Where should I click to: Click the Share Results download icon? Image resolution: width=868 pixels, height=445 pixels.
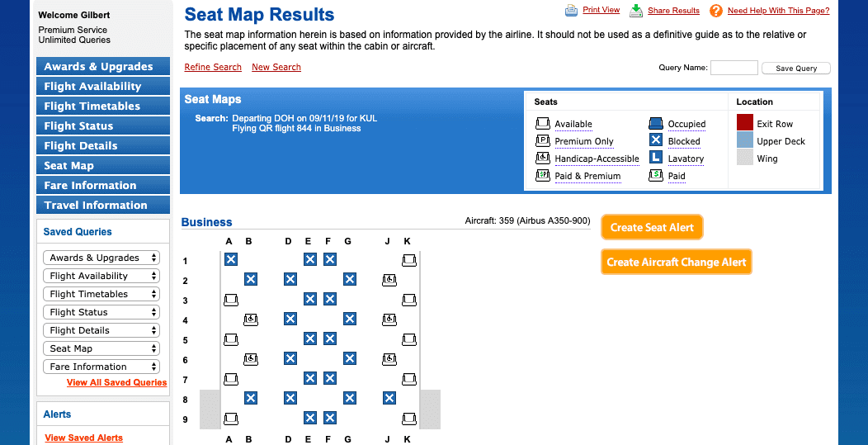coord(636,11)
